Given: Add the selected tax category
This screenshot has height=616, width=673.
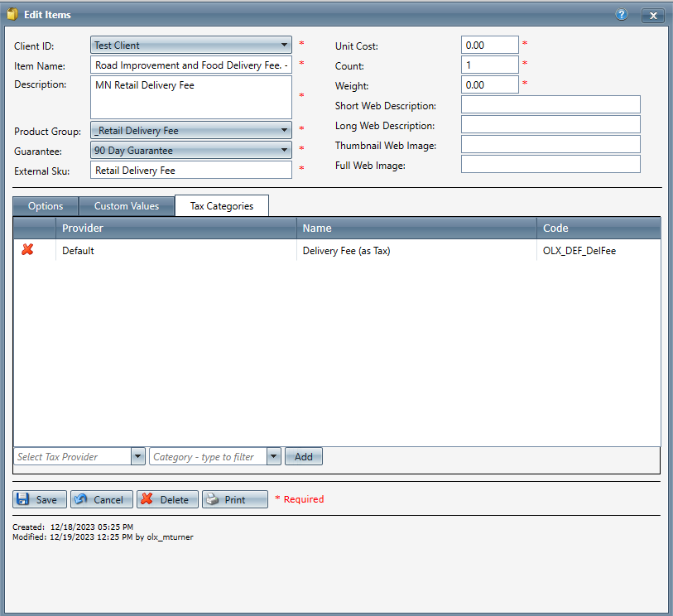Looking at the screenshot, I should coord(304,456).
